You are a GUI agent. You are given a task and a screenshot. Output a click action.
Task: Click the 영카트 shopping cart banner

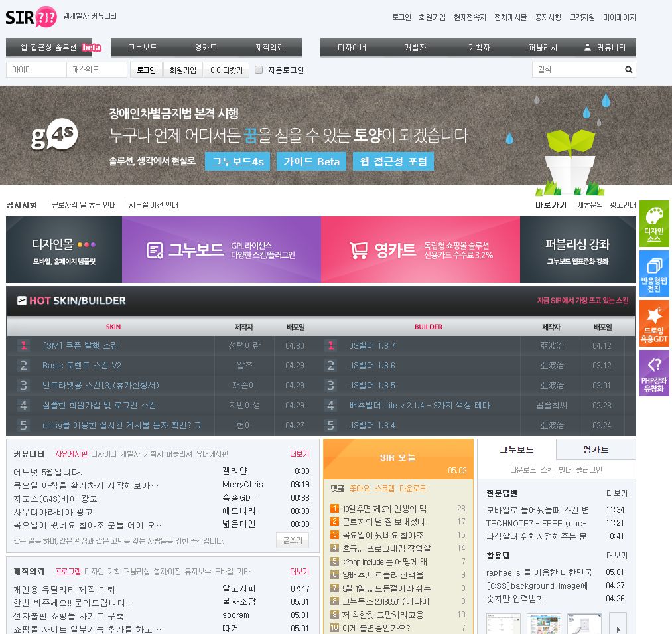[x=420, y=250]
